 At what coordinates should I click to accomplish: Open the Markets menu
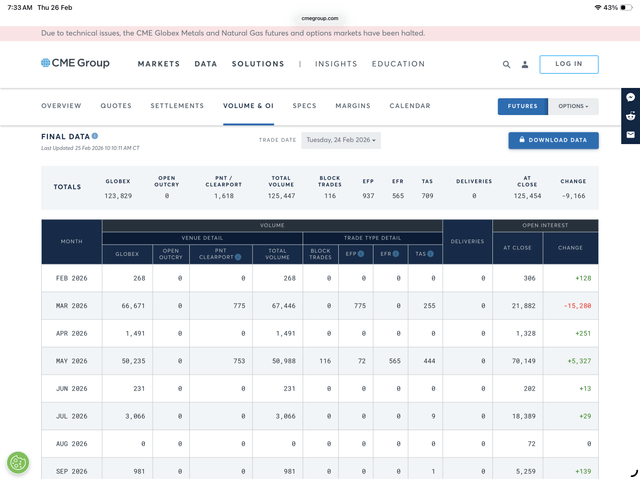tap(158, 64)
